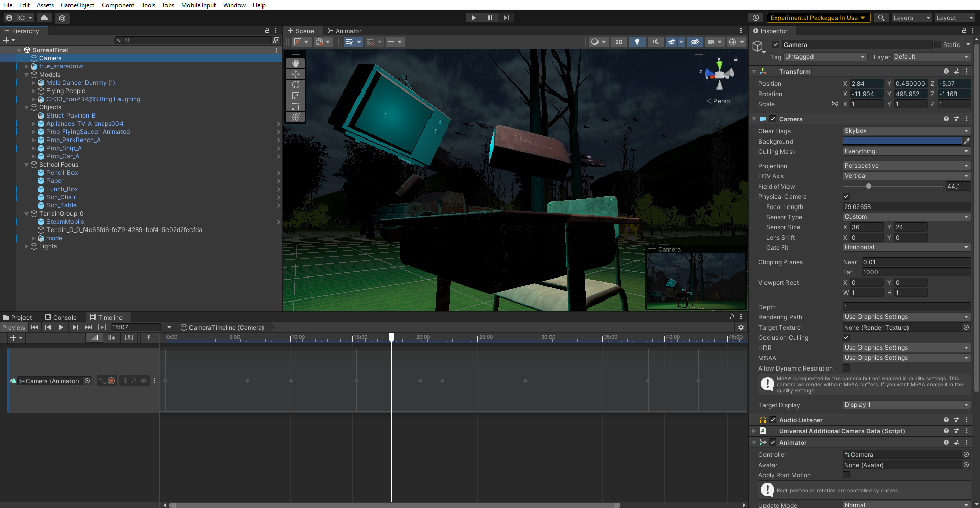Toggle scene lighting bulb icon

point(637,42)
